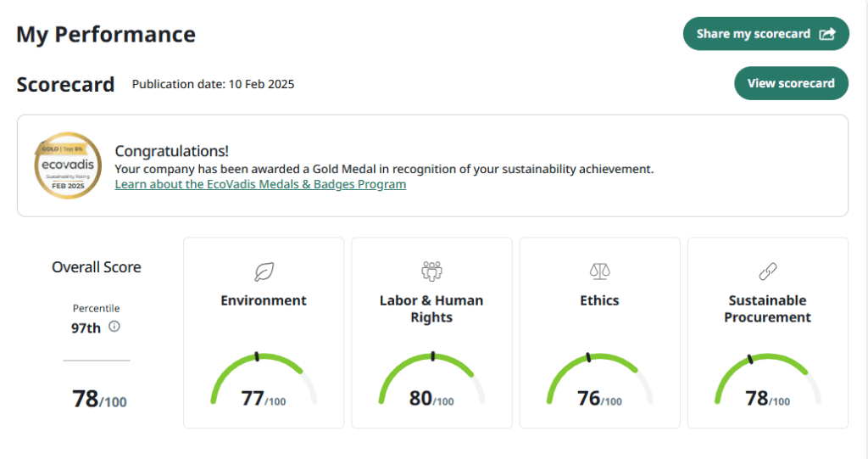Click the Environment leaf icon
Image resolution: width=868 pixels, height=459 pixels.
264,271
